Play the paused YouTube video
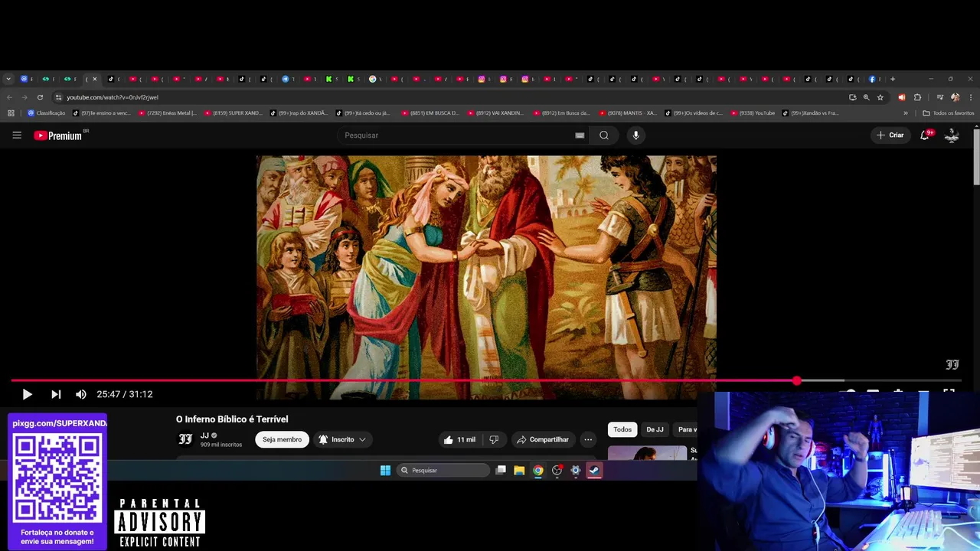This screenshot has width=980, height=551. point(27,394)
